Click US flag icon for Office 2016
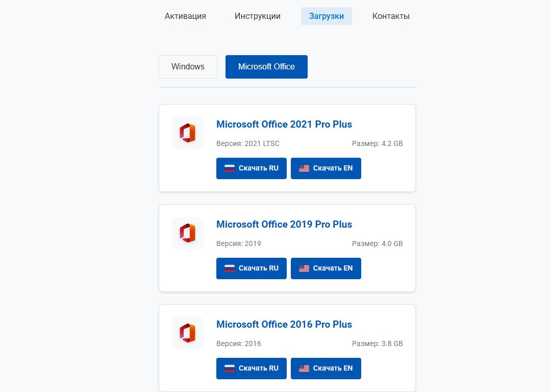Viewport: 550px width, 392px height. [x=304, y=369]
